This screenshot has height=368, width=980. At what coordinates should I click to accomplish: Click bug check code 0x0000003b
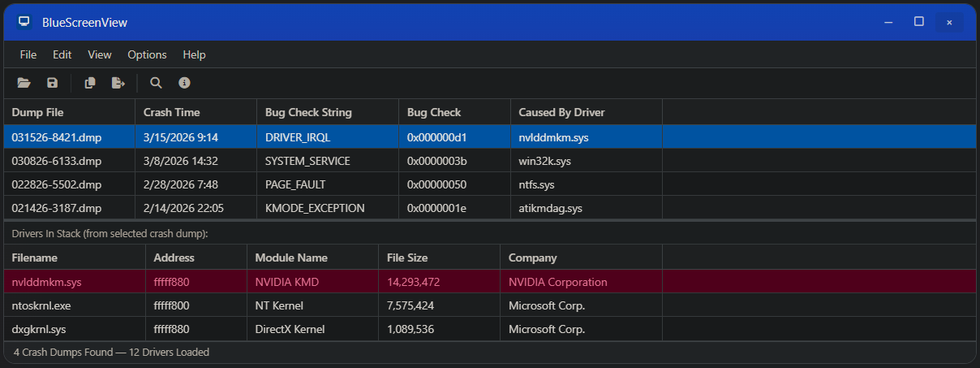[436, 161]
